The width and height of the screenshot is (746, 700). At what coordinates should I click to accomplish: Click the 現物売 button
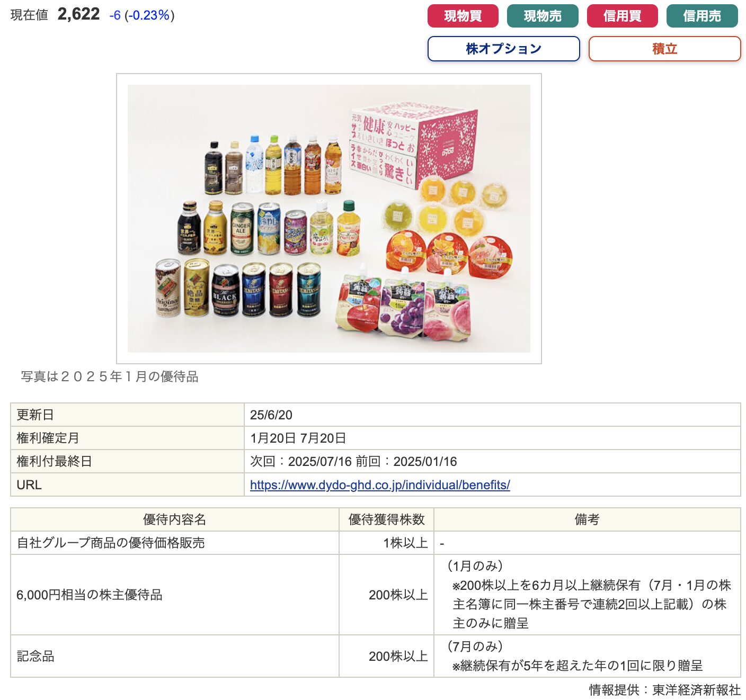[x=543, y=16]
